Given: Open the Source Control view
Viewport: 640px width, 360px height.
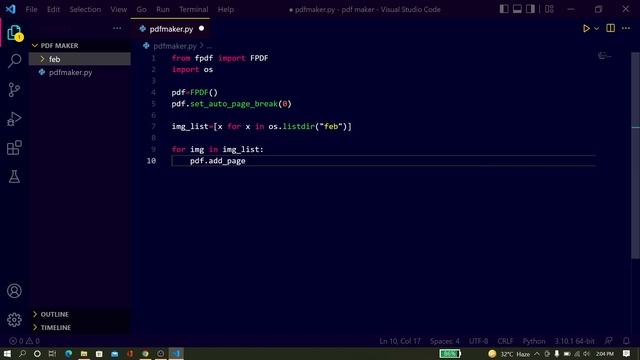Looking at the screenshot, I should coord(14,90).
